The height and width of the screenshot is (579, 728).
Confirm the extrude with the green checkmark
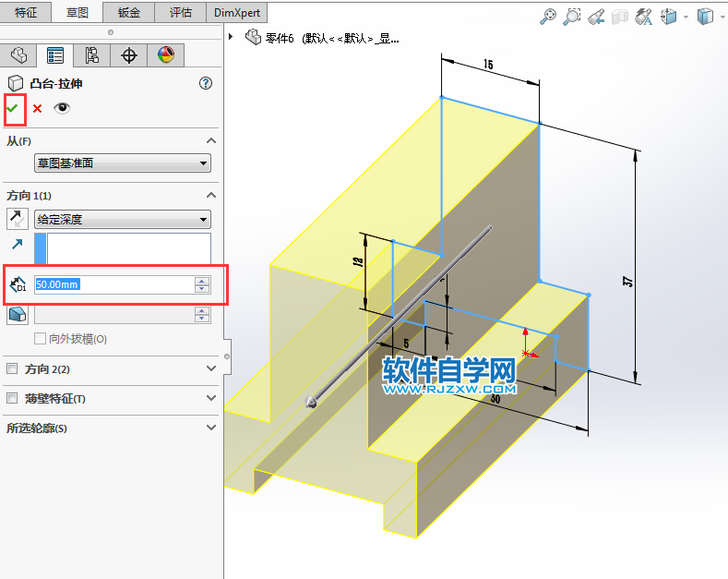pos(13,108)
